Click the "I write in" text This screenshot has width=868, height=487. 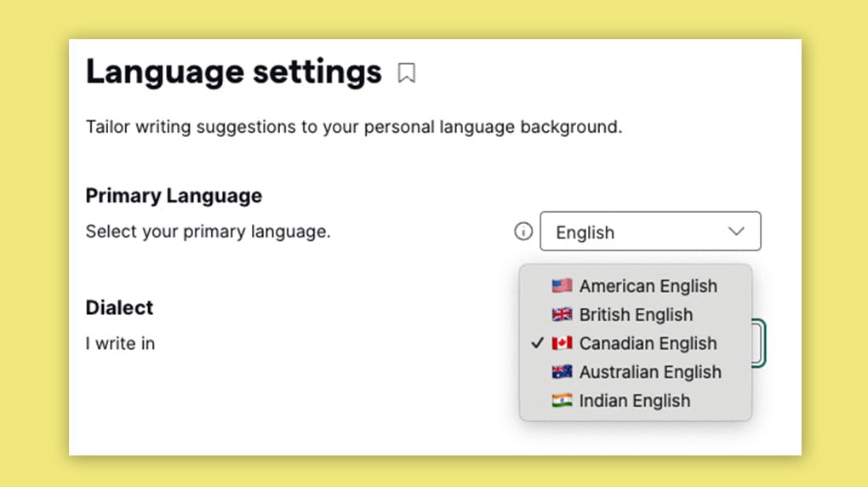coord(120,344)
